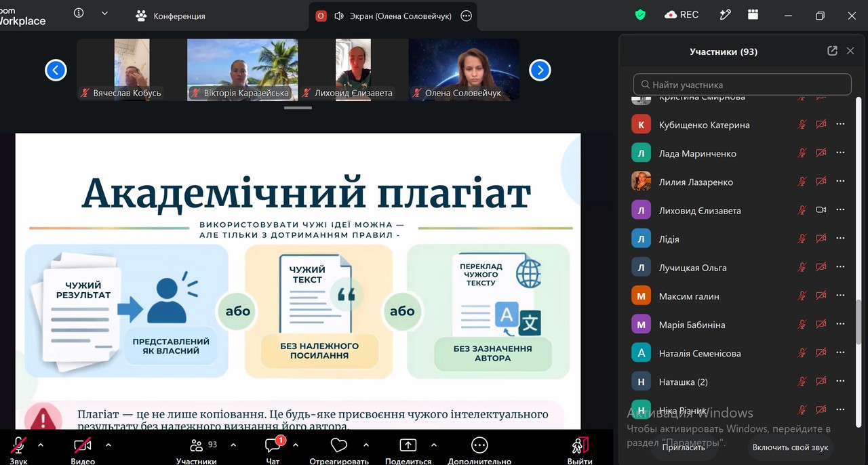Open the annotation pen tool icon

(726, 14)
